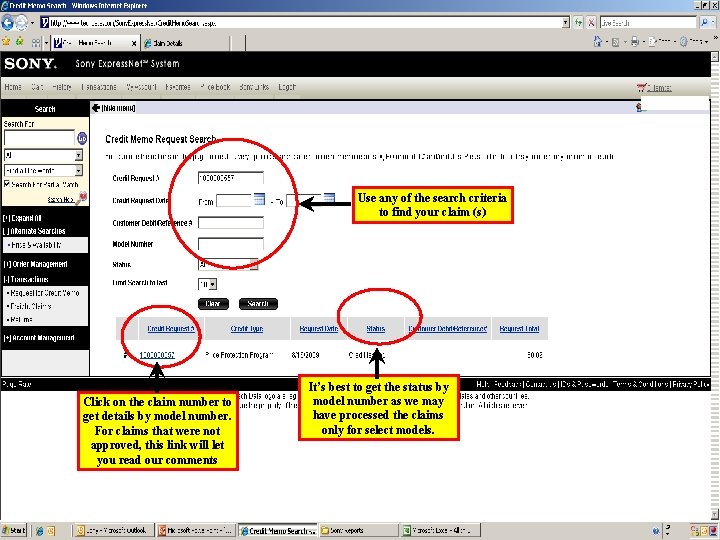
Task: Click the Outlook quick launch icon
Action: (51, 531)
